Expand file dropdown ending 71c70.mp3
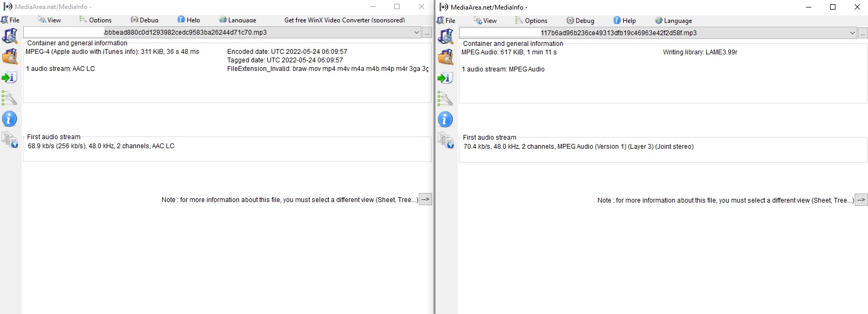This screenshot has width=868, height=314. pyautogui.click(x=417, y=33)
